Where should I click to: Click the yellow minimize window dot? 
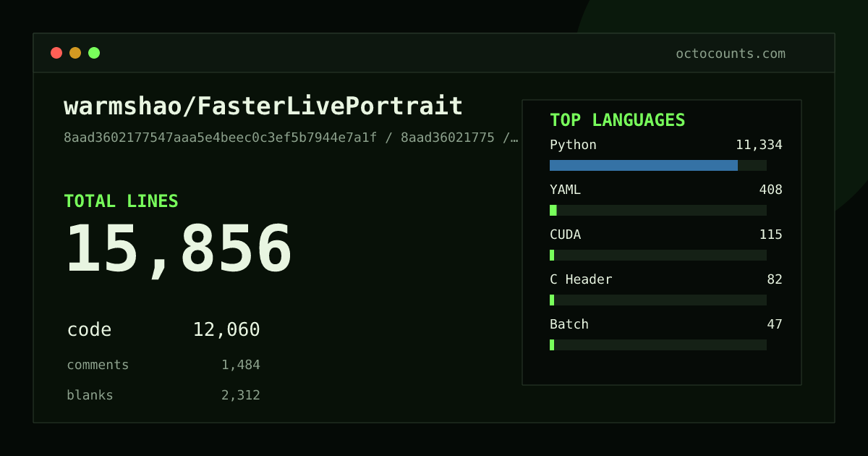(75, 53)
